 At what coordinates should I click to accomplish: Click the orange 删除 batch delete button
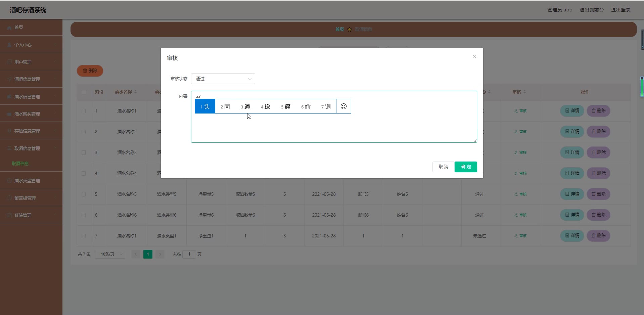point(90,71)
